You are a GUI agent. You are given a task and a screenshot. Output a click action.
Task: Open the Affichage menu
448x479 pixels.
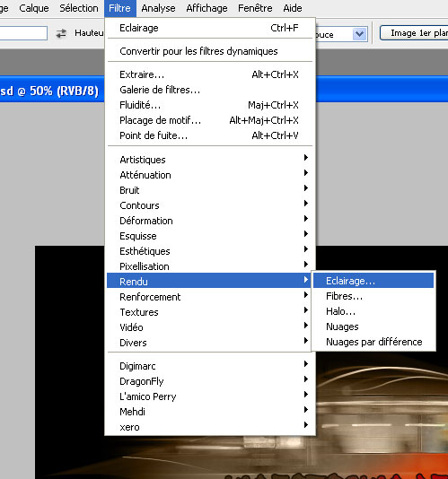[206, 8]
